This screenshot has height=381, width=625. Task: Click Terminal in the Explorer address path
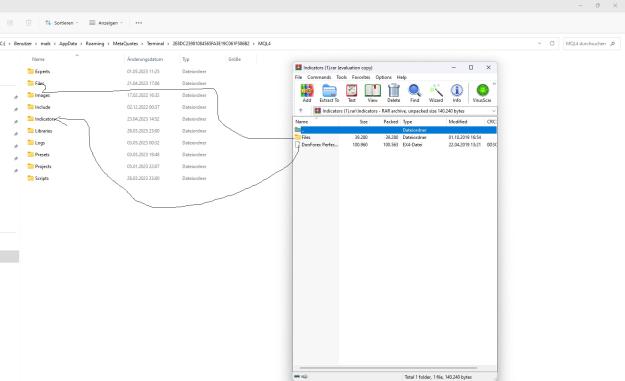(155, 43)
